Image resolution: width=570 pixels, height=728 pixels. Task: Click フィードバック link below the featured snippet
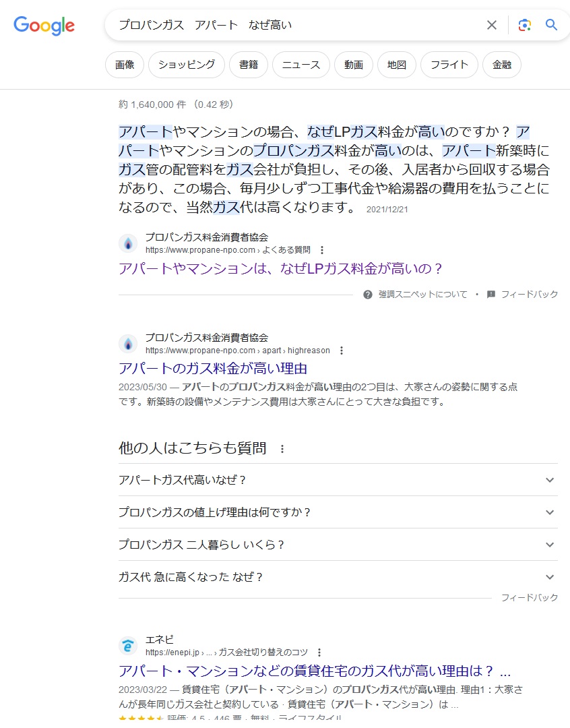(x=530, y=295)
